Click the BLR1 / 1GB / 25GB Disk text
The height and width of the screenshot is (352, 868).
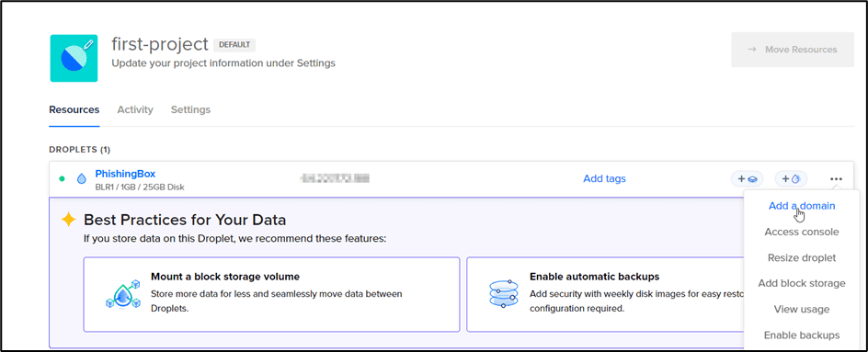140,187
